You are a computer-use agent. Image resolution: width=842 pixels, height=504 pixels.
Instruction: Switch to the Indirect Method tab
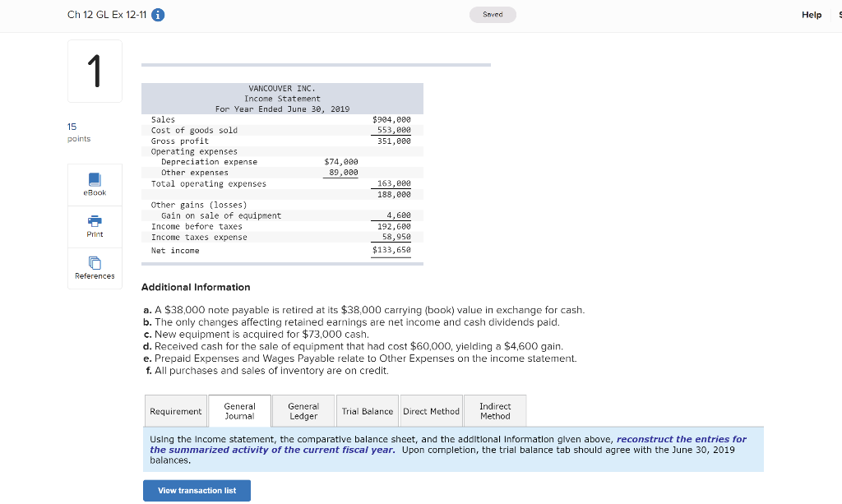(x=494, y=410)
